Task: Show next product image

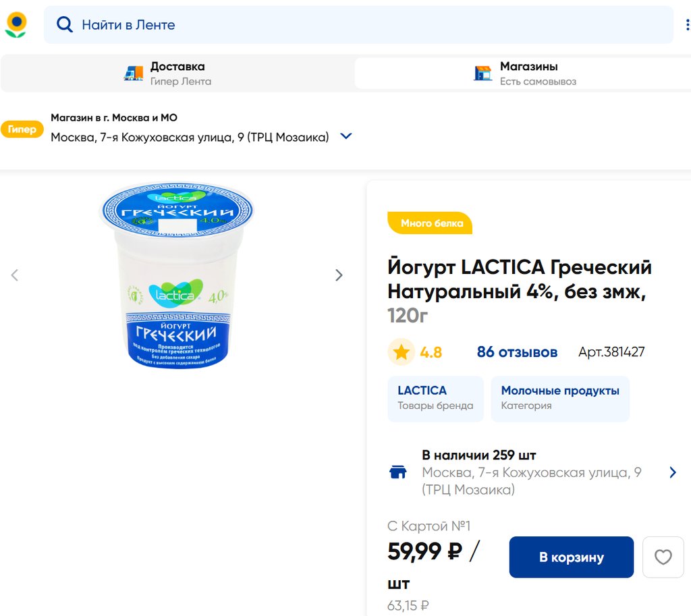Action: click(x=339, y=275)
